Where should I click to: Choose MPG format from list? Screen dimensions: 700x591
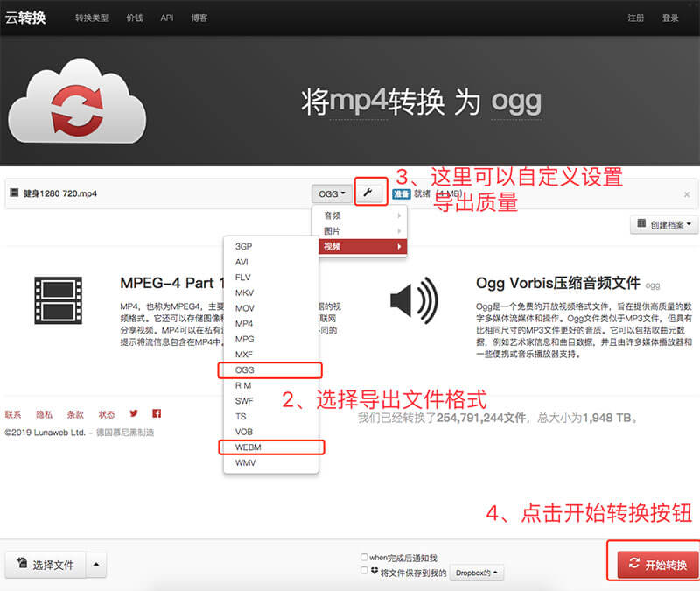tap(271, 339)
